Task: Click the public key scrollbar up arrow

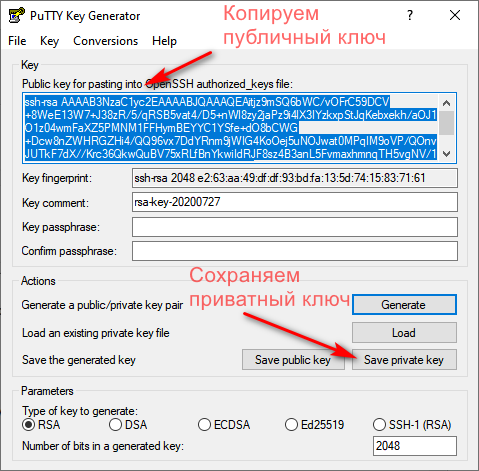Action: click(x=447, y=103)
